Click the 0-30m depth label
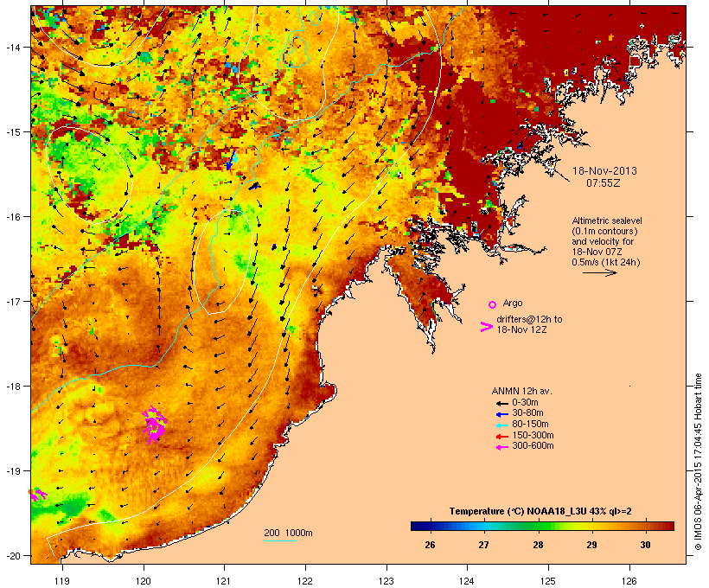The image size is (709, 588). [x=525, y=403]
